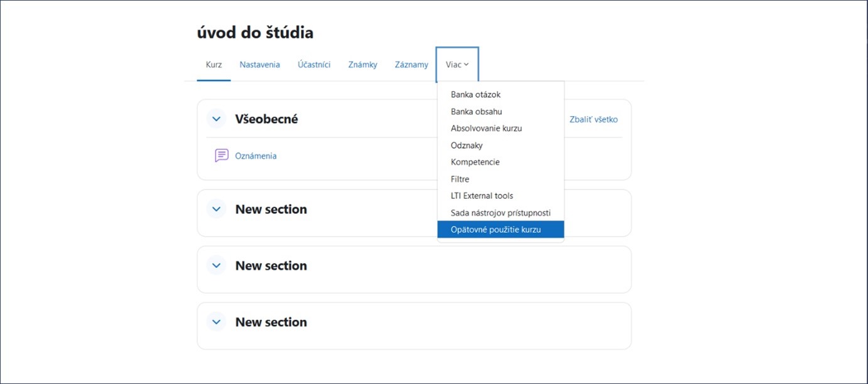This screenshot has height=384, width=868.
Task: Open Absolvovanie kurzu from the menu
Action: tap(486, 129)
